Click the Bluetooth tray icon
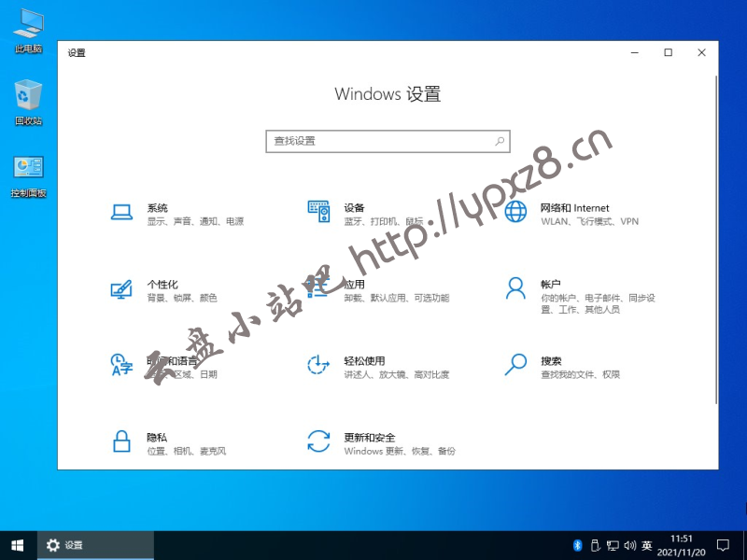The image size is (747, 560). (577, 545)
